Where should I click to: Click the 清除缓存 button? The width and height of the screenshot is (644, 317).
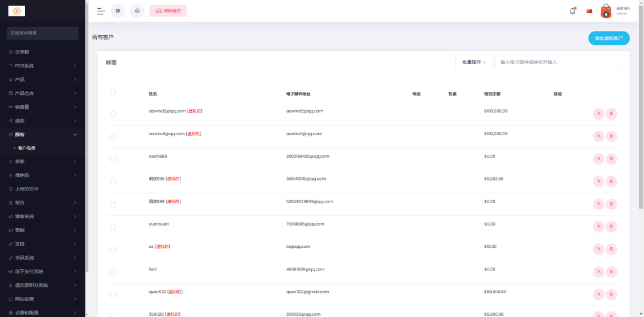tap(168, 11)
